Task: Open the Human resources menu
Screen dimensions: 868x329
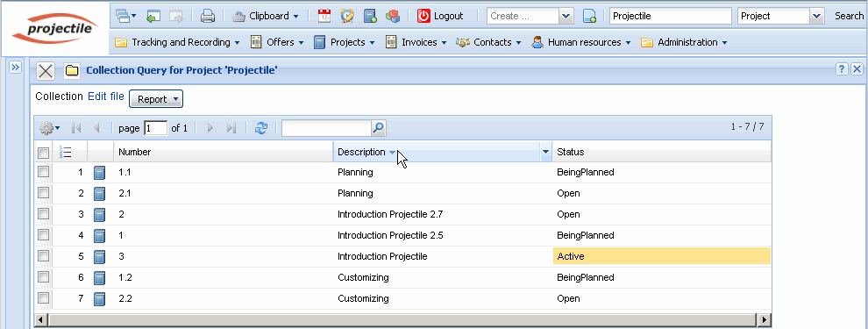Action: pos(580,42)
